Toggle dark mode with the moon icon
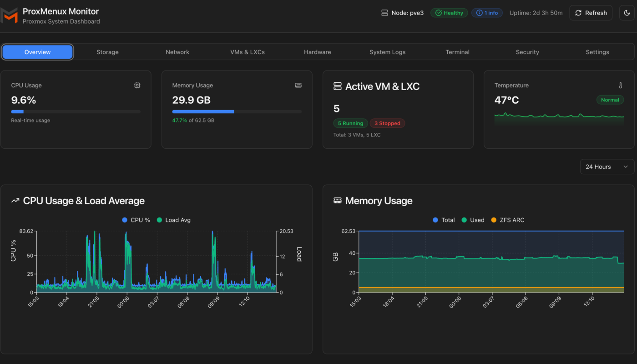The height and width of the screenshot is (364, 637). tap(627, 13)
